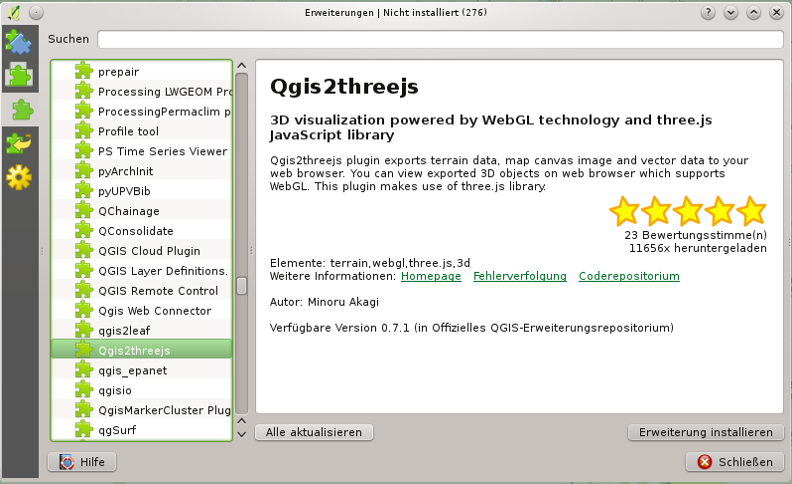Select Qgis Web Connector entry
The width and height of the screenshot is (792, 484).
click(141, 311)
